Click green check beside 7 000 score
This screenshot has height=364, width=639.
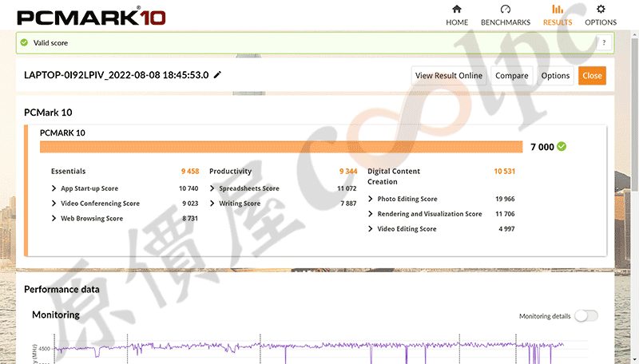(562, 147)
